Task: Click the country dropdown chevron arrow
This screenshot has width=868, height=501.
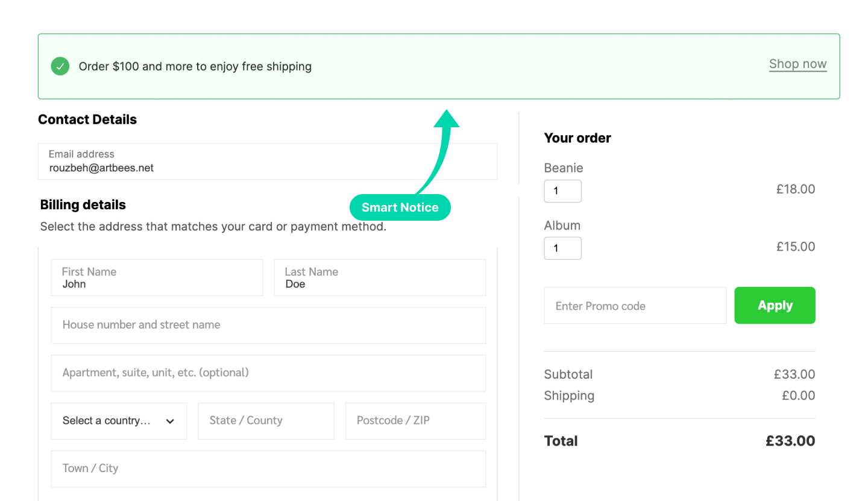Action: [170, 421]
